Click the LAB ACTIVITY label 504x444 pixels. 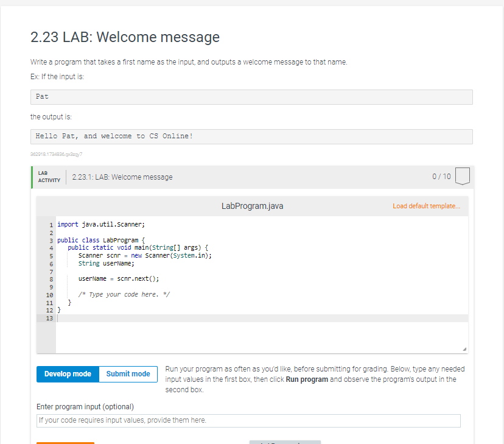point(49,177)
